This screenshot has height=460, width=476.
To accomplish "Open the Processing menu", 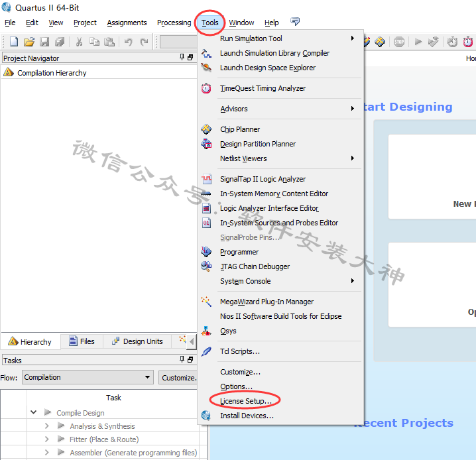I will [174, 23].
